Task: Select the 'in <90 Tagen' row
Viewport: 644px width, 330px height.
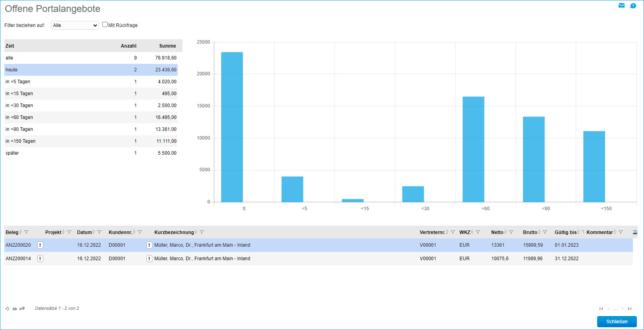Action: coord(91,129)
